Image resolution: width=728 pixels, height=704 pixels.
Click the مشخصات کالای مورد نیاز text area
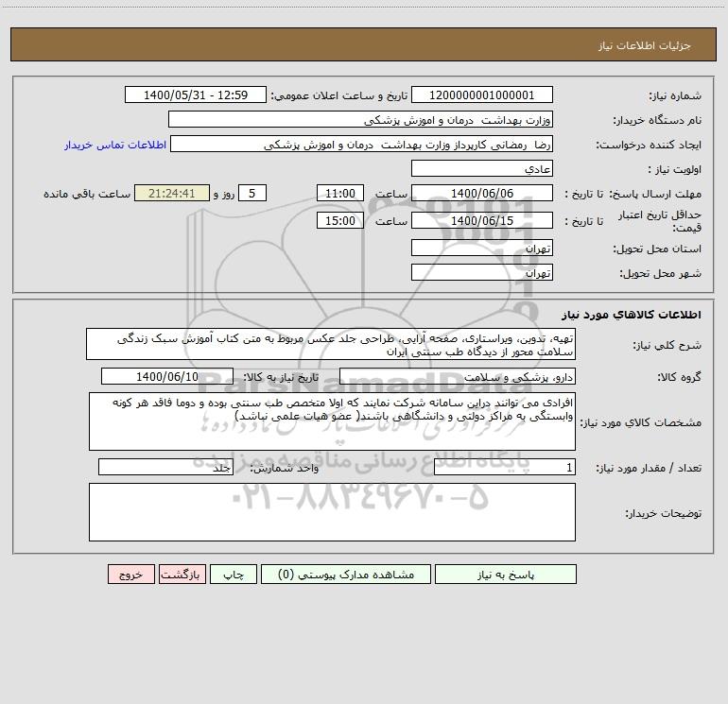332,421
